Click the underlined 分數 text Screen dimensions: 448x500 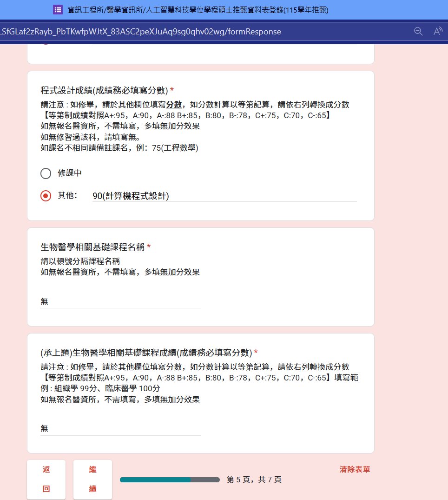click(174, 105)
